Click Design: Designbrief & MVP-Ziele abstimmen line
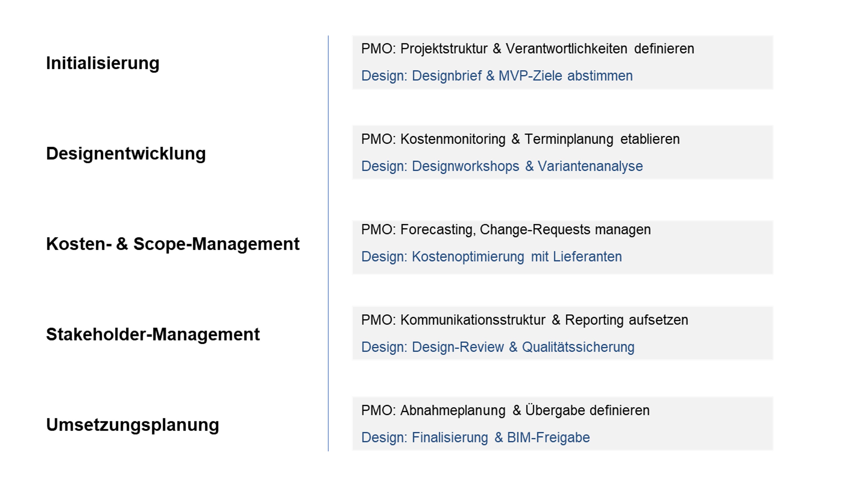868x482 pixels. tap(497, 76)
